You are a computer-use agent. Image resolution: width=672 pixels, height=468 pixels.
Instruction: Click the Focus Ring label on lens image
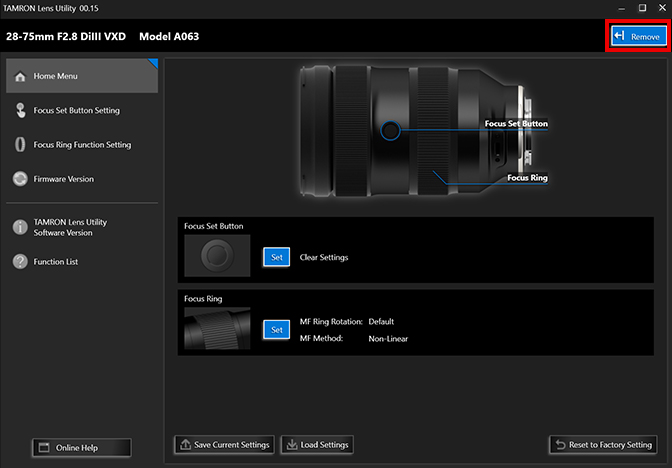tap(527, 177)
